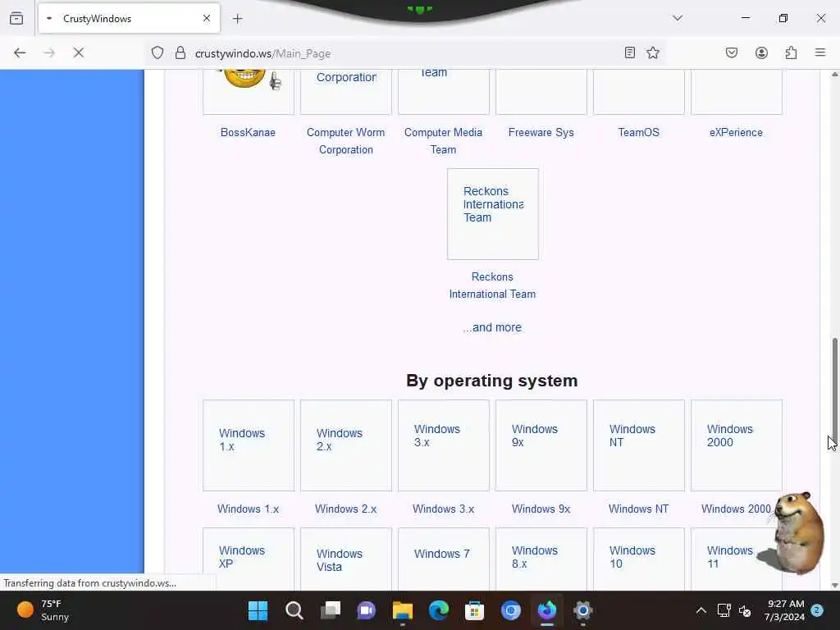Screen dimensions: 840x630
Task: Click the Windows 9x thumbnail box
Action: click(x=541, y=445)
